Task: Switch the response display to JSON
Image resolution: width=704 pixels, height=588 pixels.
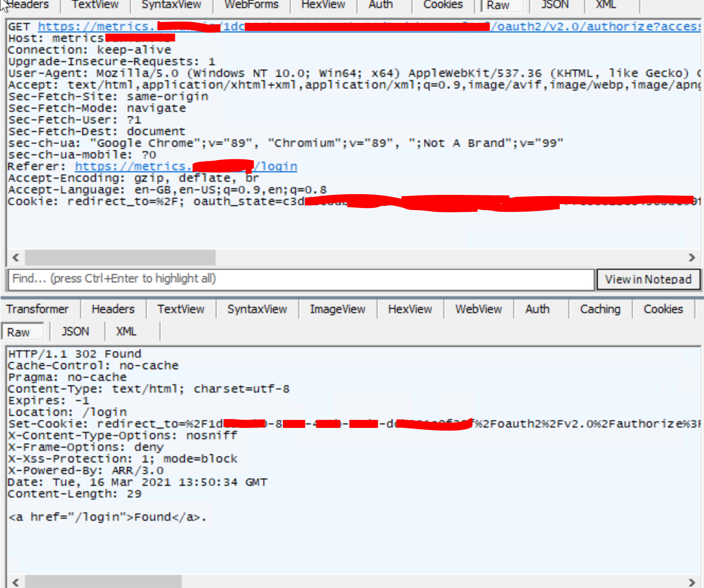Action: coord(76,331)
